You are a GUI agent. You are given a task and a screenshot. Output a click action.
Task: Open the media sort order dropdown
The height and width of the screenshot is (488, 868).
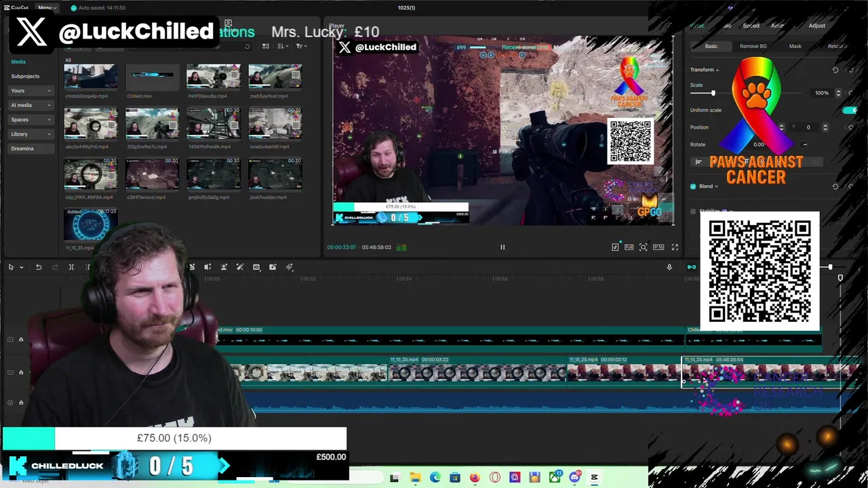pos(283,46)
